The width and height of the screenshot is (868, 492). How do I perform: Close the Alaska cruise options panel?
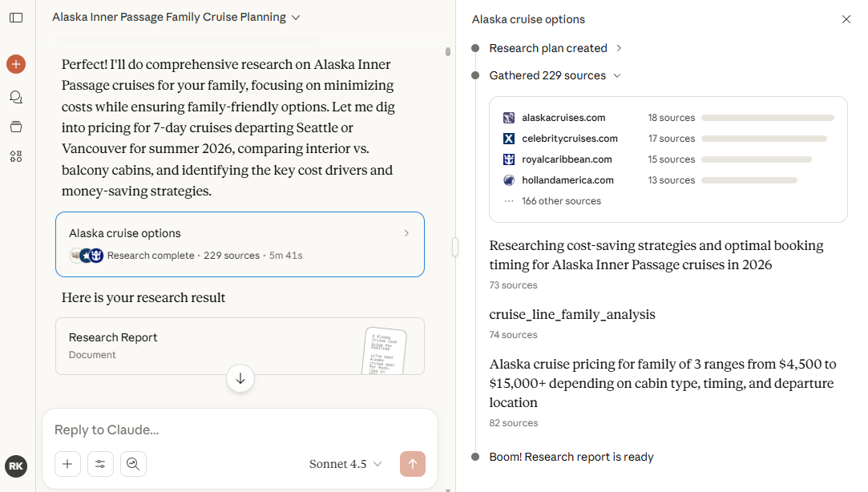point(846,19)
